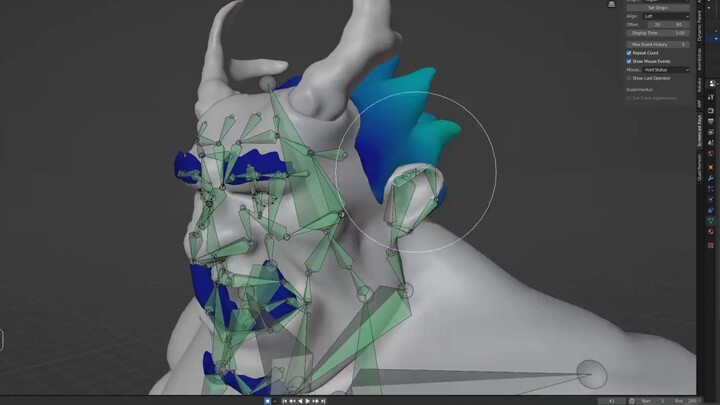Image resolution: width=720 pixels, height=405 pixels.
Task: Open the Physics properties tab icon
Action: pyautogui.click(x=711, y=199)
